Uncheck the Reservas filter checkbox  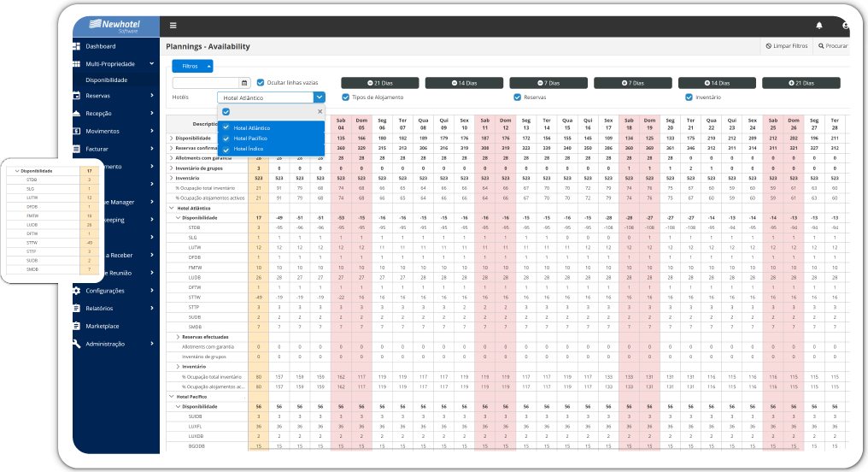click(518, 97)
